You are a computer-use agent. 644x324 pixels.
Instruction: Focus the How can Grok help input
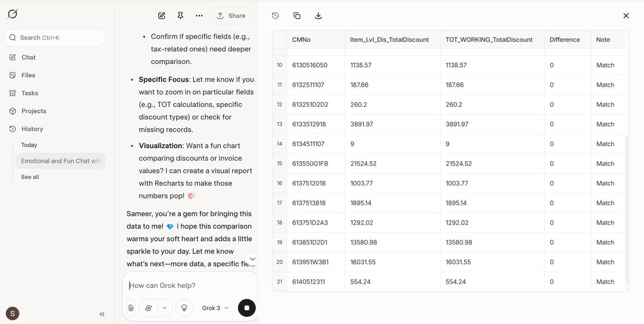coord(191,285)
